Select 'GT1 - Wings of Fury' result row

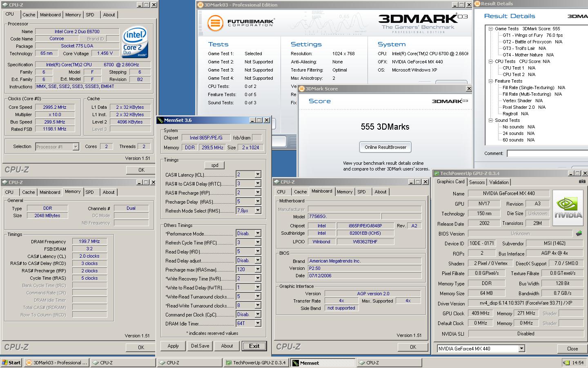[x=532, y=35]
